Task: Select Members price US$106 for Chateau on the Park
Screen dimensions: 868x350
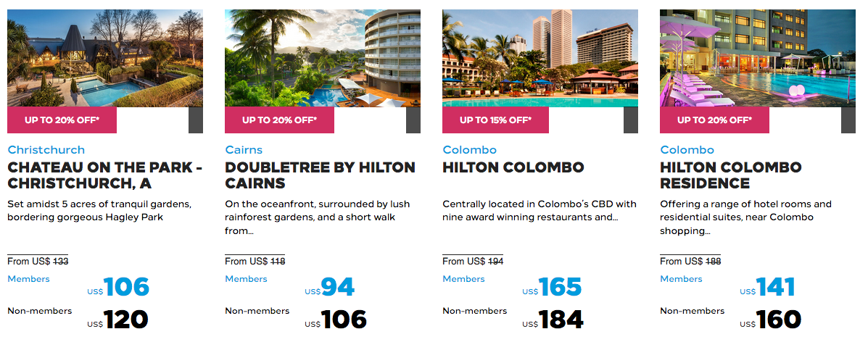Action: coord(127,288)
